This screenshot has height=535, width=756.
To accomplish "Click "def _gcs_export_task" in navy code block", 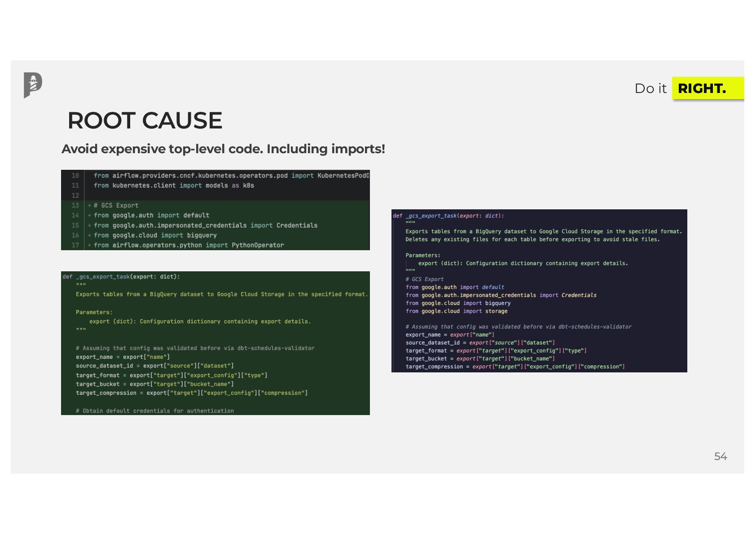I will click(448, 216).
